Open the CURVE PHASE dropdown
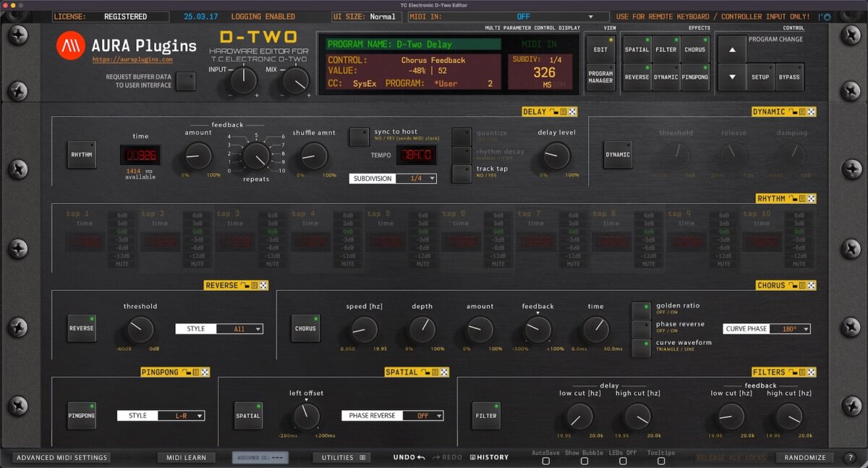Screen dimensions: 868x468 tap(767, 329)
